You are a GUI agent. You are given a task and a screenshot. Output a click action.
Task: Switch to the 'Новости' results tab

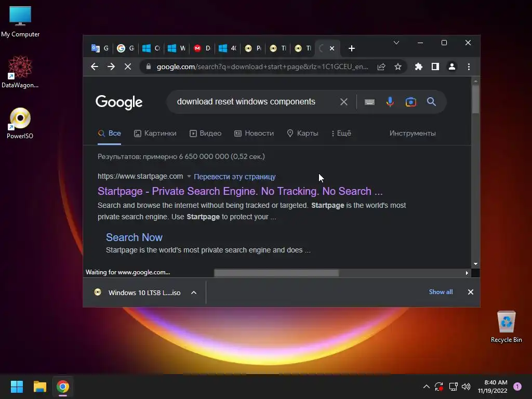pos(254,134)
